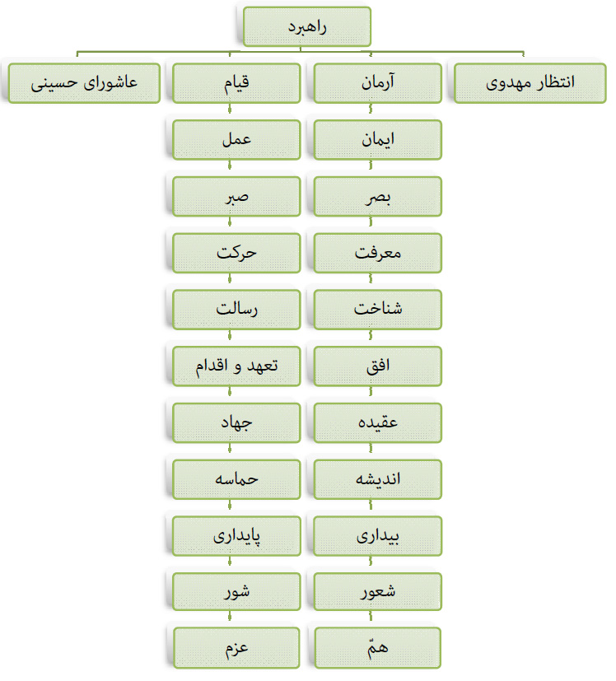Viewport: 616px width, 681px height.
Task: Select the اندیشه node
Action: tap(378, 479)
